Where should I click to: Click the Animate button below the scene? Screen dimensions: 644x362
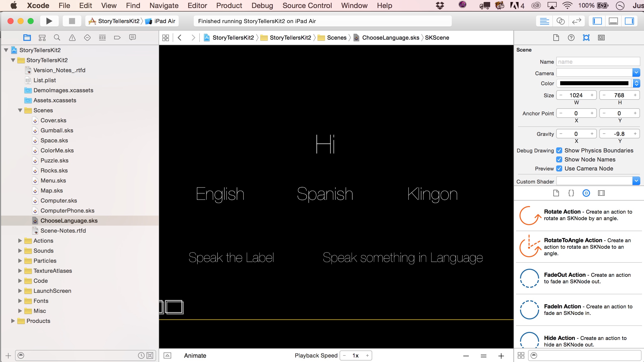point(195,355)
